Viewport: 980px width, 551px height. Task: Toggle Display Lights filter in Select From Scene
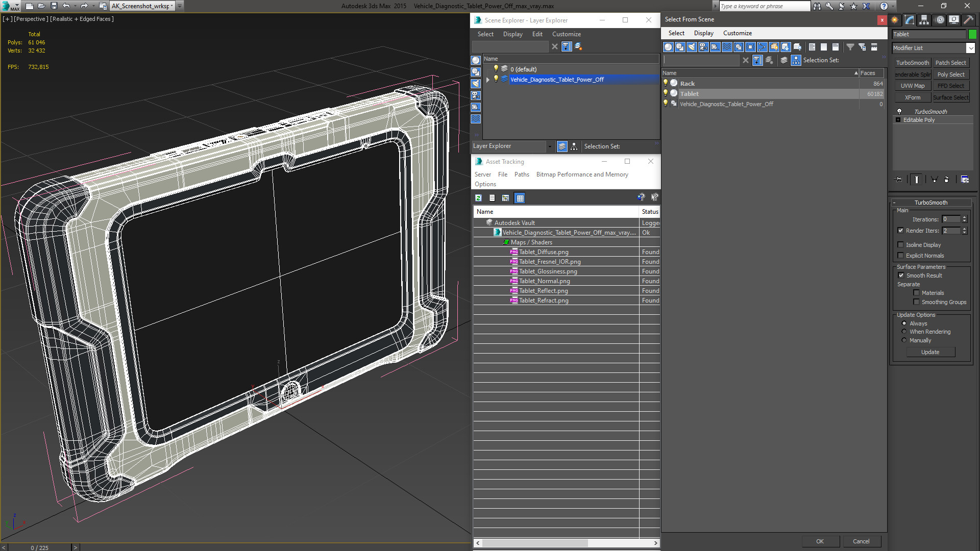click(x=692, y=47)
